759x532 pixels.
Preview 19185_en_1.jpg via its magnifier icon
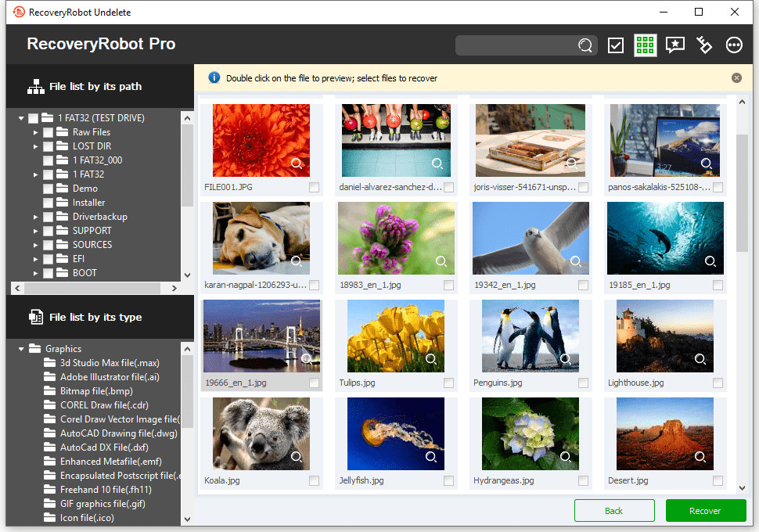[x=710, y=261]
